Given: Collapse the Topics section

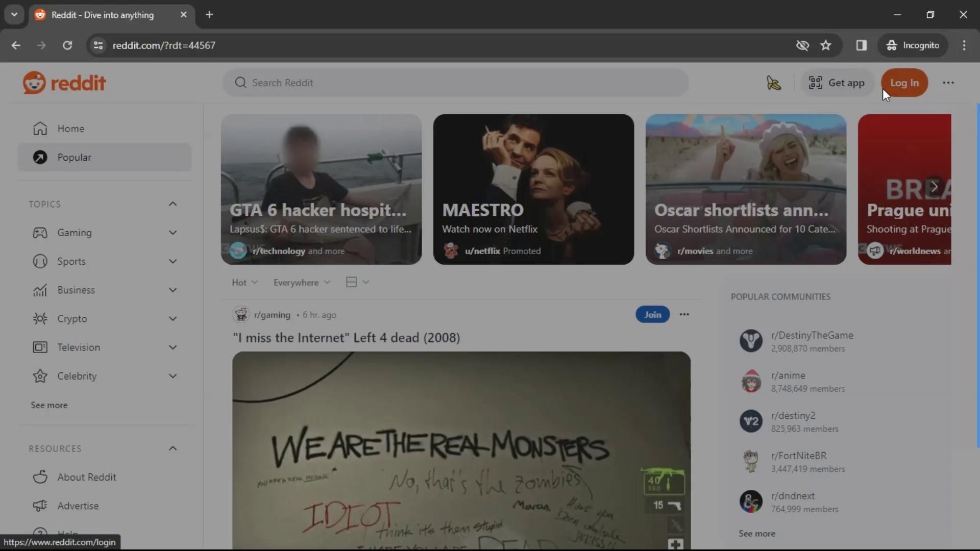Looking at the screenshot, I should [173, 204].
